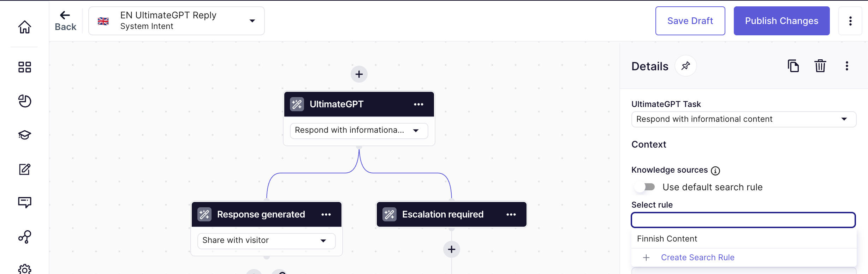Duplicate block using copy icon in Details
This screenshot has height=274, width=868.
793,66
